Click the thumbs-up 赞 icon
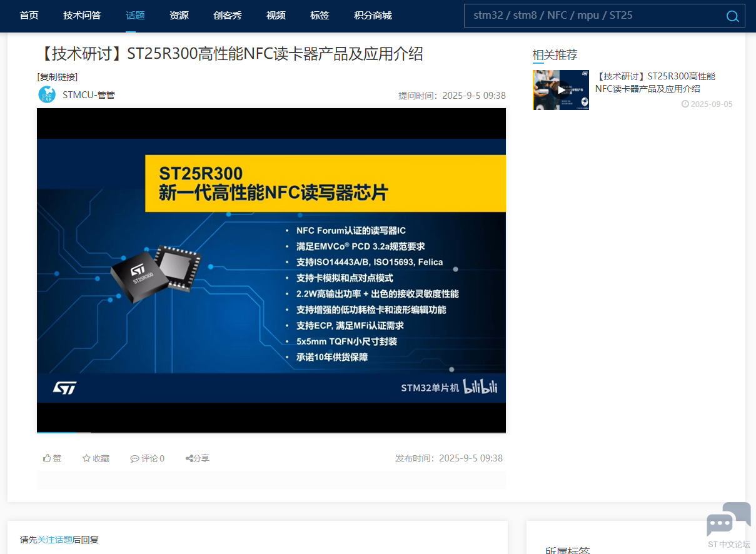The width and height of the screenshot is (756, 554). (47, 458)
